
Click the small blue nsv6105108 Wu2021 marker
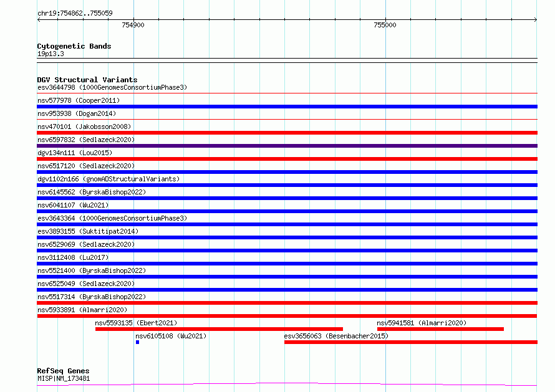(137, 342)
